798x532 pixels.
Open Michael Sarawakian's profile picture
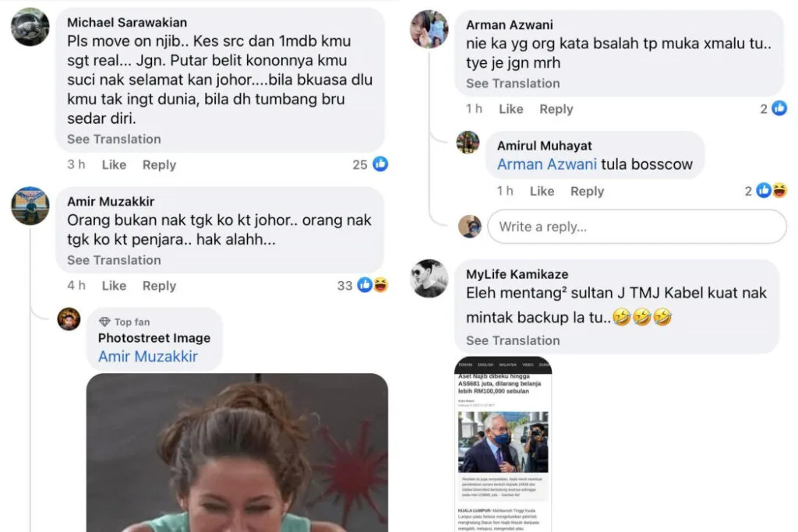point(30,27)
